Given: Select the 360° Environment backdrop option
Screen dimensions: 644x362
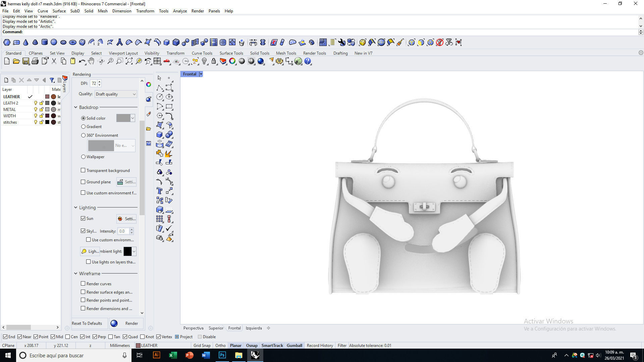Looking at the screenshot, I should coord(83,135).
